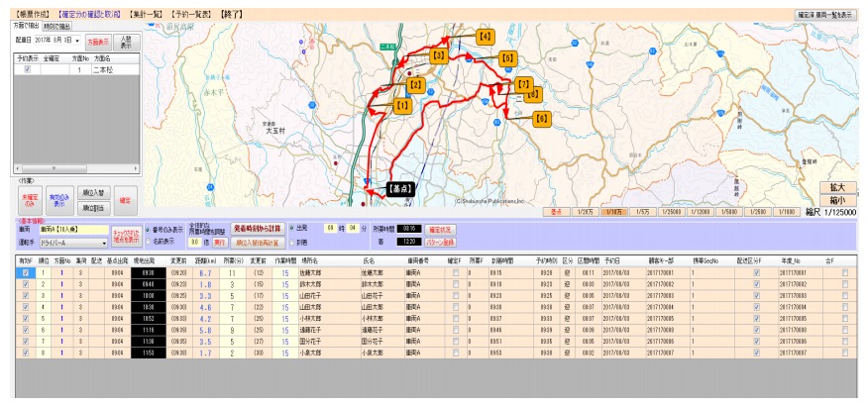
Task: Toggle 有効F checkbox for 小林太郎 row
Action: (x=25, y=318)
